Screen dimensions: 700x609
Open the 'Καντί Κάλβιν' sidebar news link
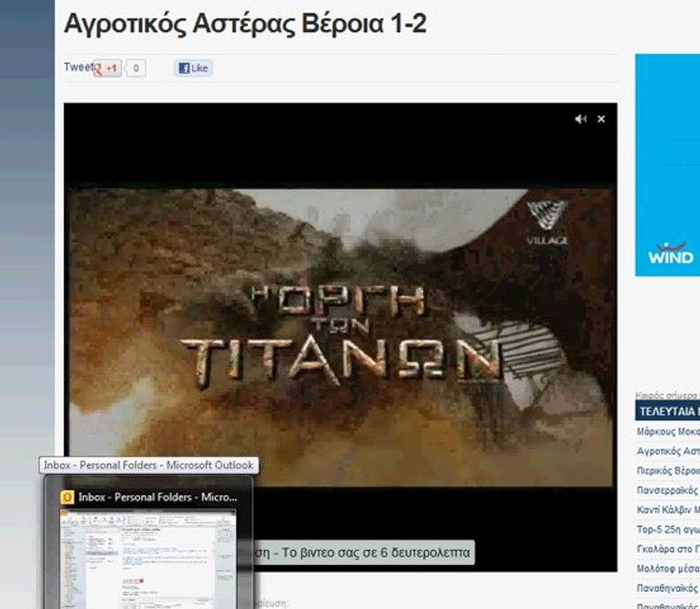pos(669,510)
